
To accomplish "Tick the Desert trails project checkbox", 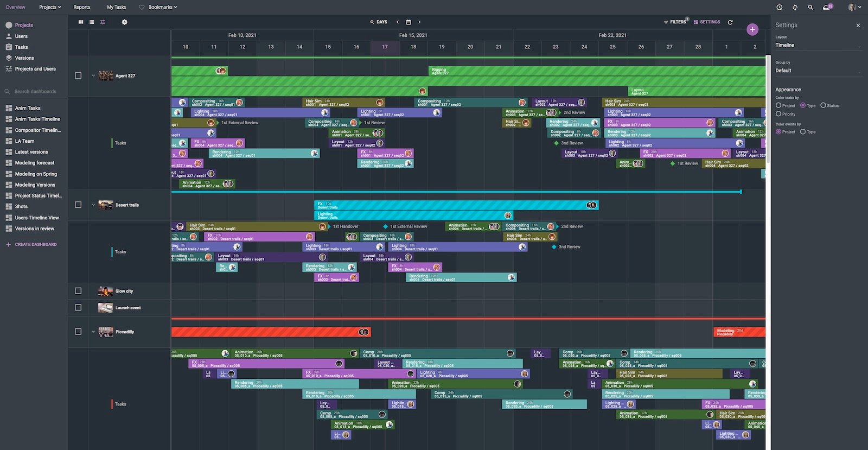I will pyautogui.click(x=78, y=205).
